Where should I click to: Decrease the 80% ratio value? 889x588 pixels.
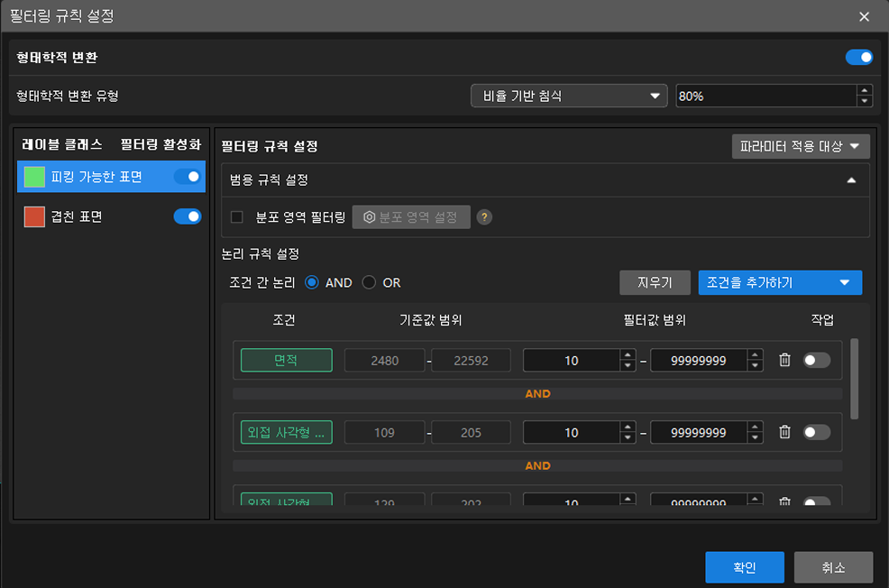pos(864,102)
